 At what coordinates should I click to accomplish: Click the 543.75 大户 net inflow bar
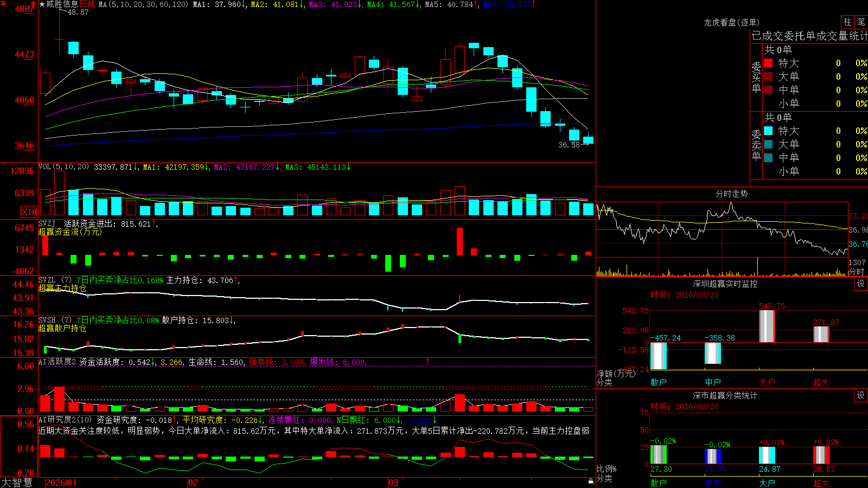coord(767,326)
